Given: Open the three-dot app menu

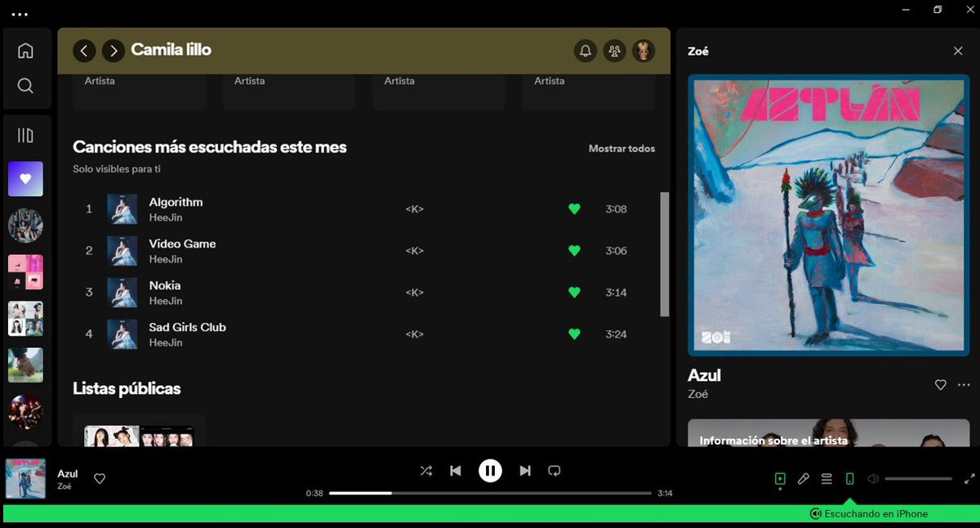Looking at the screenshot, I should point(20,14).
